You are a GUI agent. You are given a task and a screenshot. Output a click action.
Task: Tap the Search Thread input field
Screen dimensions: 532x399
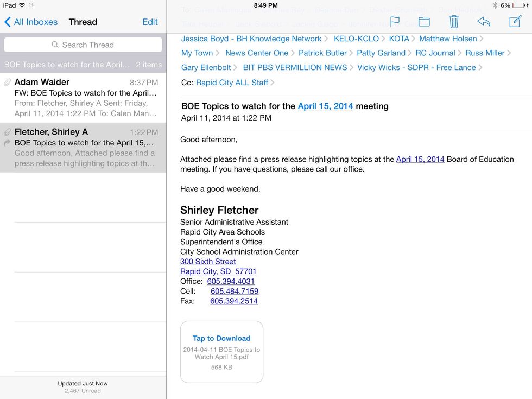coord(83,45)
